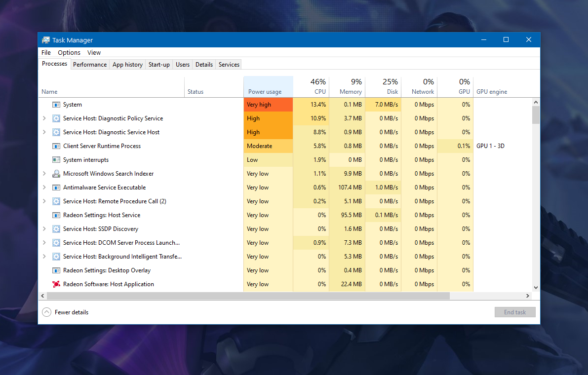Viewport: 588px width, 375px height.
Task: Click the vertical scrollbar down arrow
Action: pos(536,288)
